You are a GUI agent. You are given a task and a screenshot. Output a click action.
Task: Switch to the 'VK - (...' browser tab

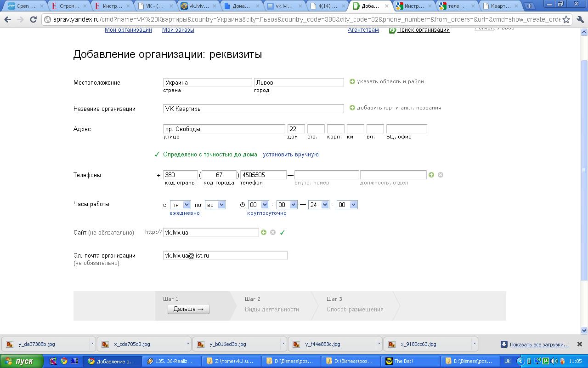tap(154, 6)
